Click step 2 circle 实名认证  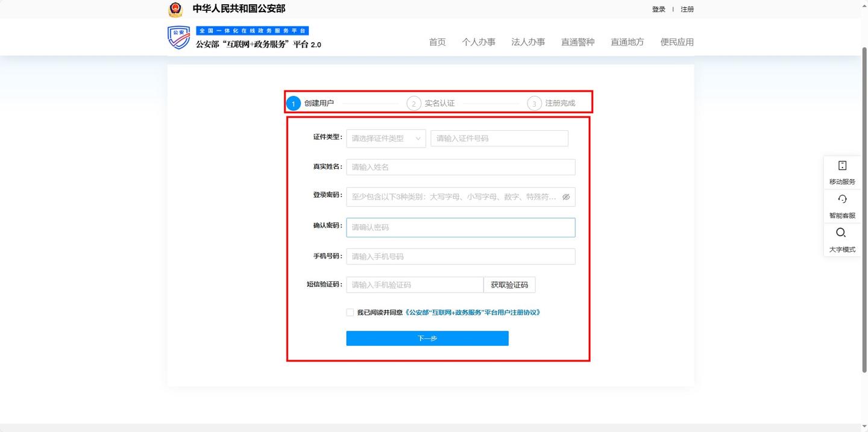pyautogui.click(x=414, y=104)
